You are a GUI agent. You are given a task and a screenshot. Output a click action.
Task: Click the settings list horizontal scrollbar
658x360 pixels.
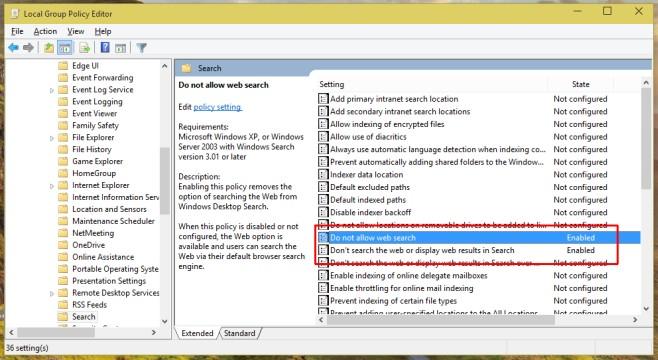pos(441,320)
